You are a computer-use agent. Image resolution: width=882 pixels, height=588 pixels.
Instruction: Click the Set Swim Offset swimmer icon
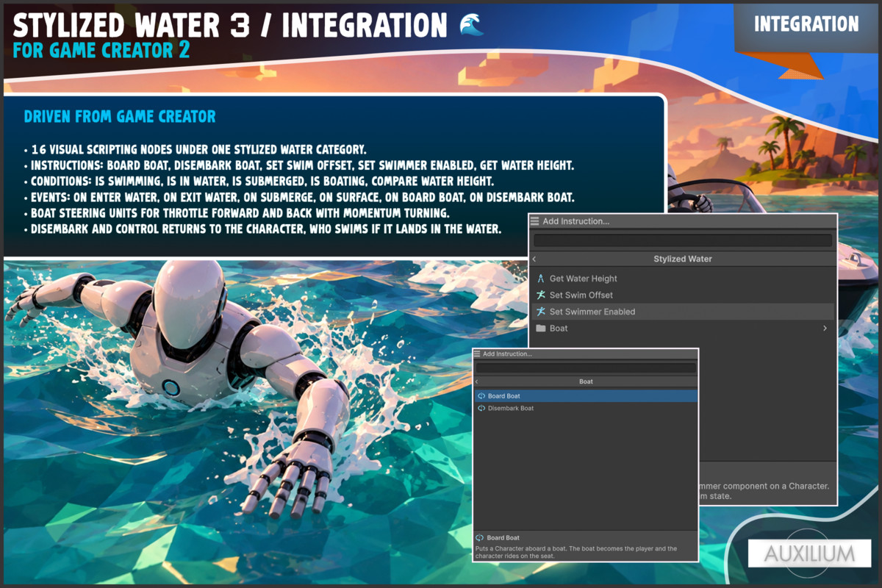coord(541,295)
